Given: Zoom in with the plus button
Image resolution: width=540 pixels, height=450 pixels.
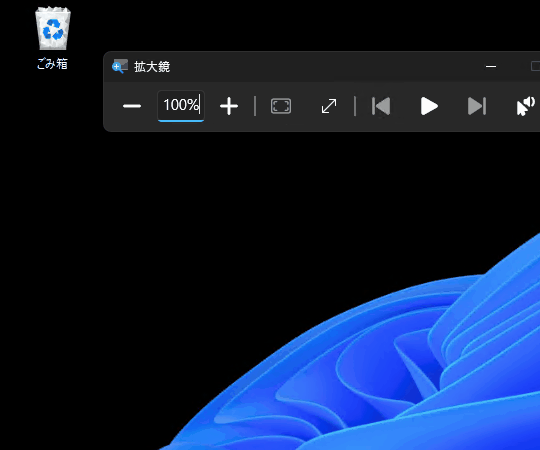Looking at the screenshot, I should pos(229,106).
